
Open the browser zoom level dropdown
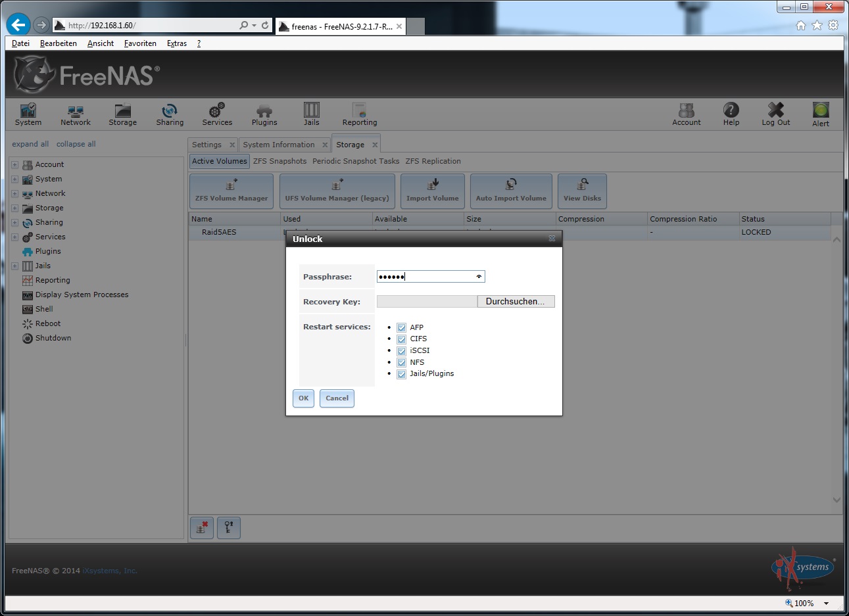[x=826, y=603]
